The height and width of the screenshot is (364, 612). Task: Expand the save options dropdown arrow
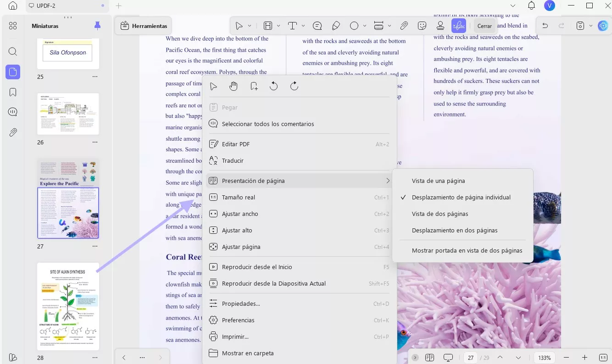[591, 26]
